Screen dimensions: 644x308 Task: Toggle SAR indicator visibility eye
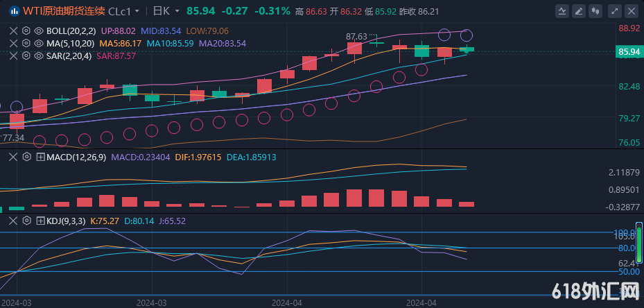39,55
